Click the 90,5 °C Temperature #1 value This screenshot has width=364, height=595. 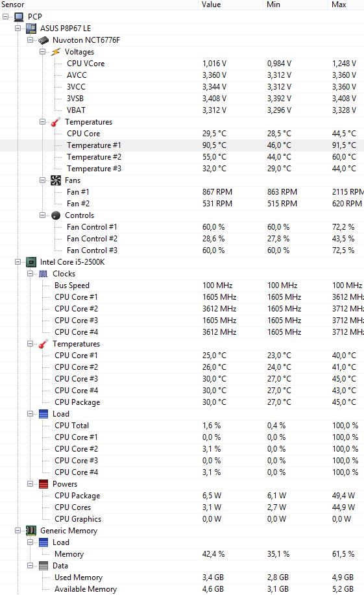click(x=214, y=145)
